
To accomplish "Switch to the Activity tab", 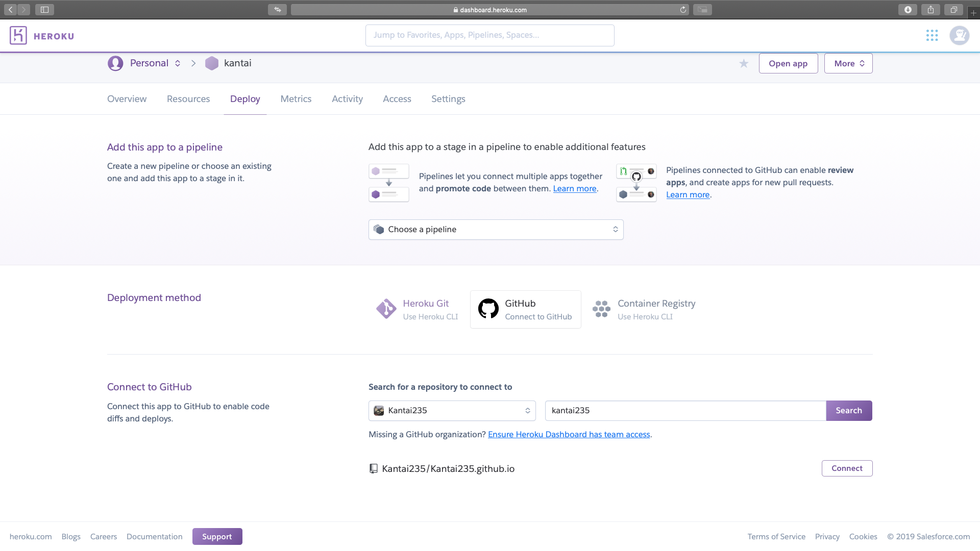I will (347, 99).
